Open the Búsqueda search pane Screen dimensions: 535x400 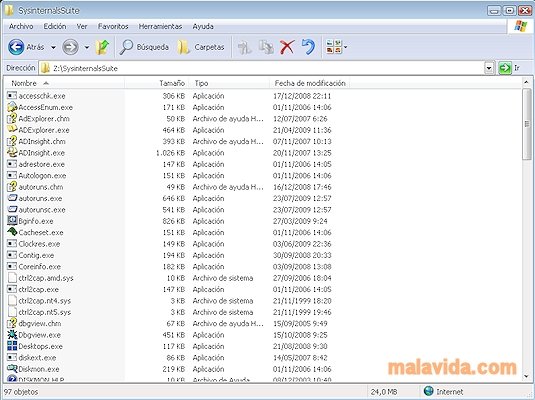click(144, 47)
